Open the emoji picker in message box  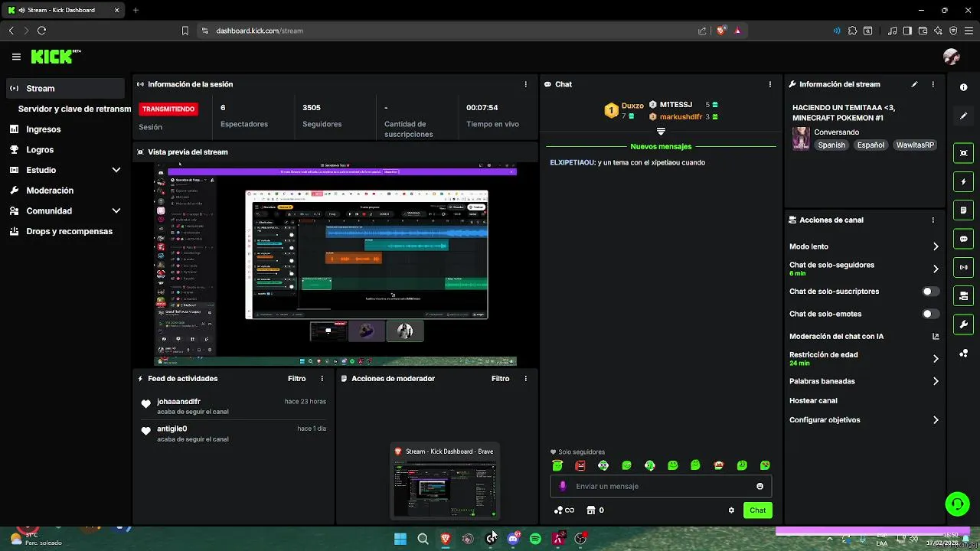click(759, 486)
